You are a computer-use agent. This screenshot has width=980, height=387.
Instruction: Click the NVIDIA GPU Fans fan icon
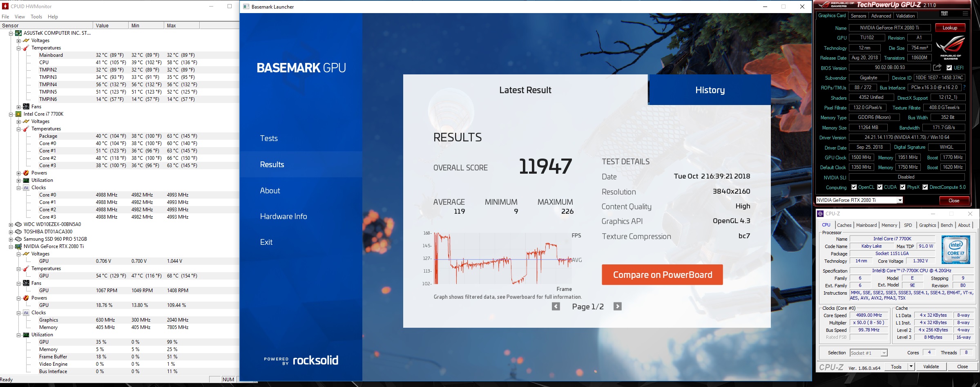[x=26, y=283]
